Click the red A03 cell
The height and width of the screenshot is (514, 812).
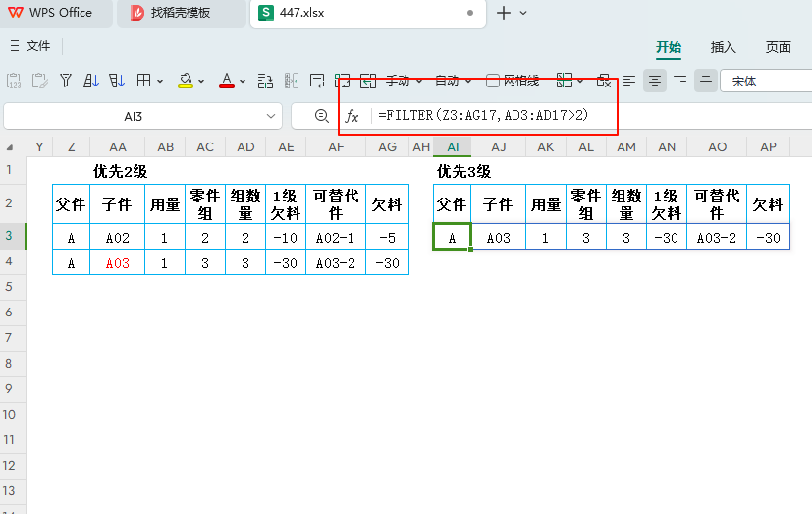118,263
